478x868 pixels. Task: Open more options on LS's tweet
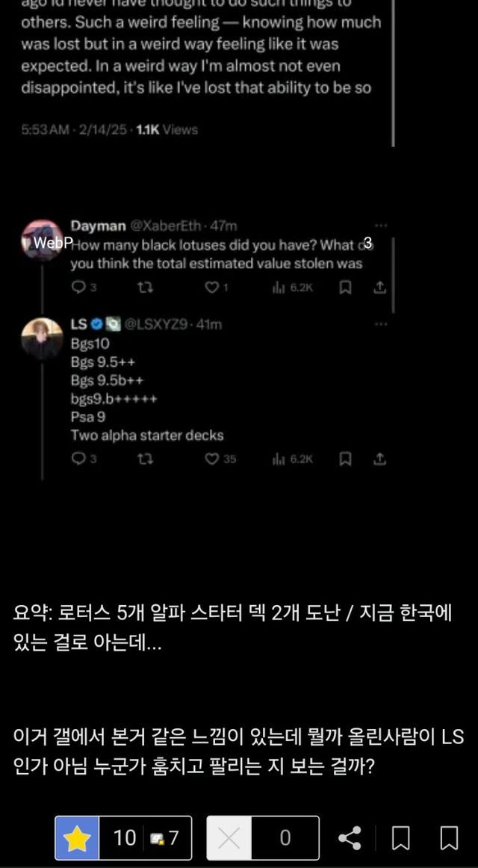click(x=381, y=324)
